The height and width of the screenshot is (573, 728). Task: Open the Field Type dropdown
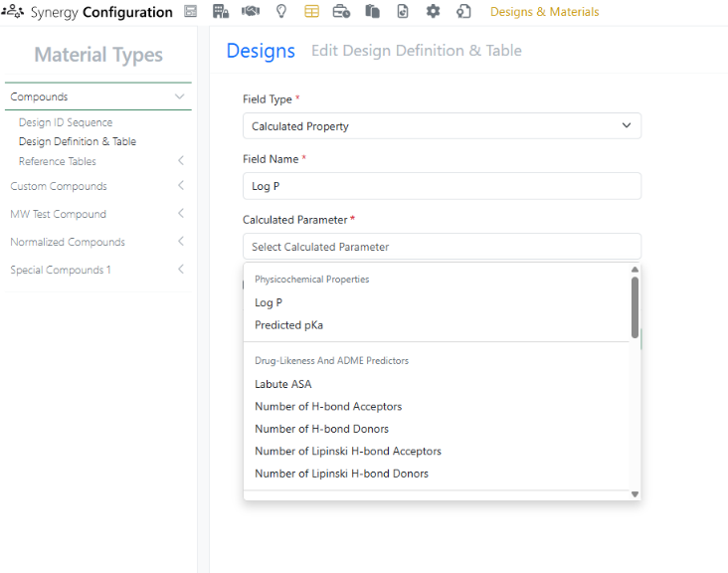click(442, 125)
